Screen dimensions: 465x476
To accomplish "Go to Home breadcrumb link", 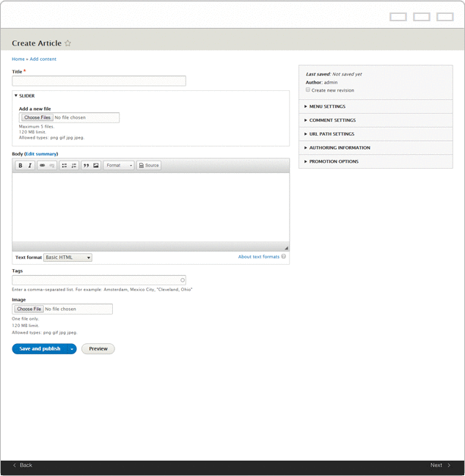I will pos(18,59).
